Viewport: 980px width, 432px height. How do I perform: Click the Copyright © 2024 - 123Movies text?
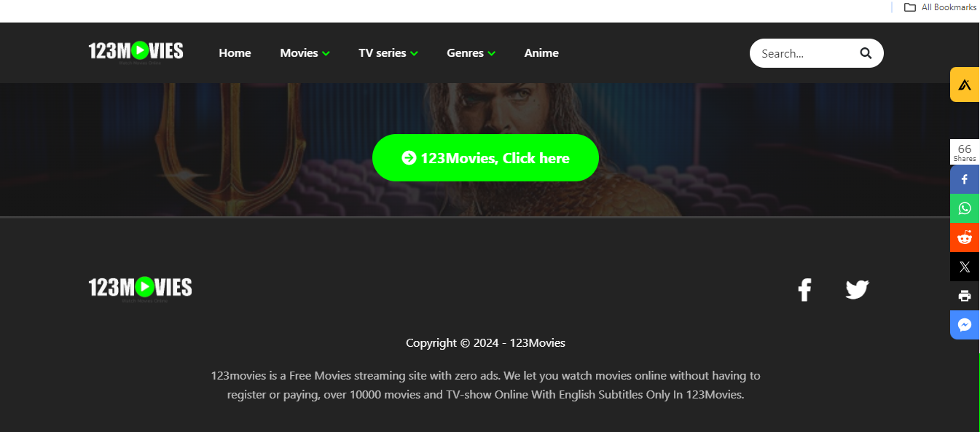(x=485, y=343)
